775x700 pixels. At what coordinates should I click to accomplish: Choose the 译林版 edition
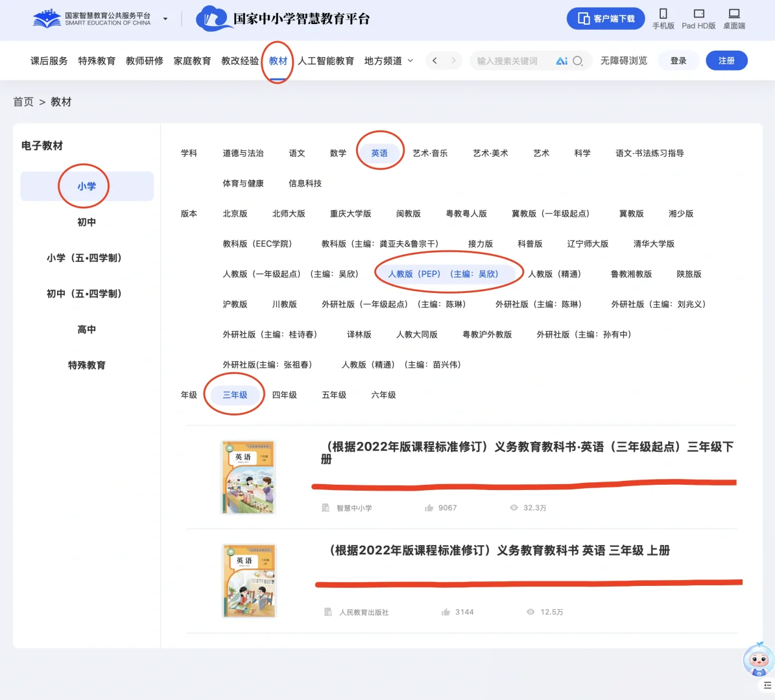point(359,334)
